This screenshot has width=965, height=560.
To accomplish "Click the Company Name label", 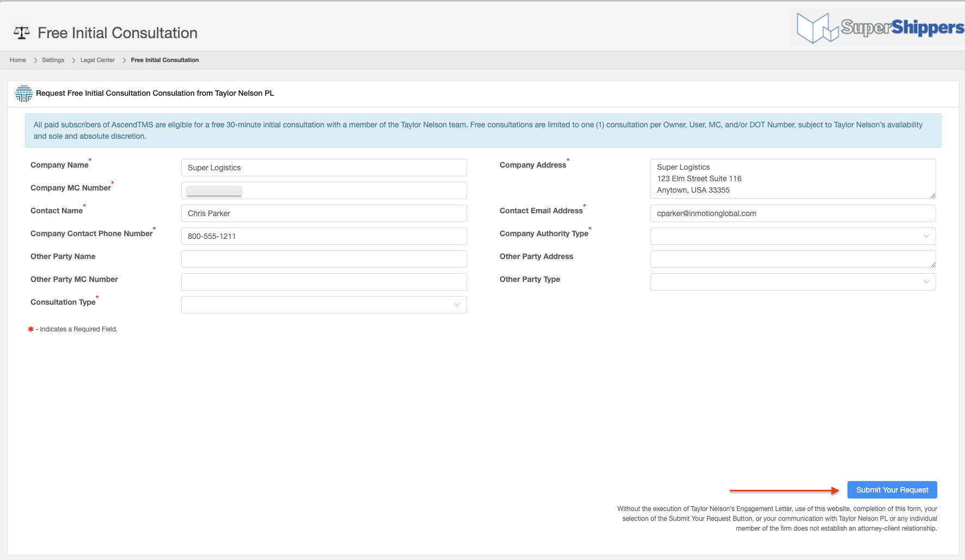I will pyautogui.click(x=59, y=165).
